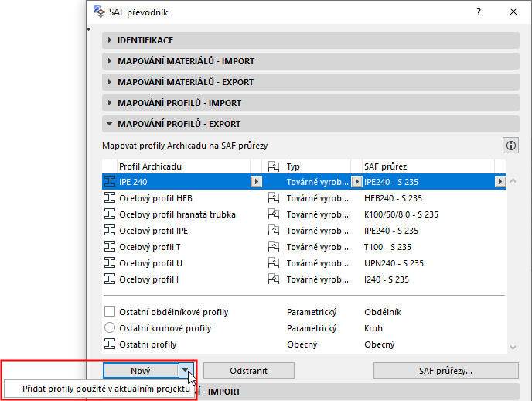Click the Továrně vyrob... type cell of Ocelový profil T
Image resolution: width=532 pixels, height=401 pixels.
pyautogui.click(x=318, y=247)
